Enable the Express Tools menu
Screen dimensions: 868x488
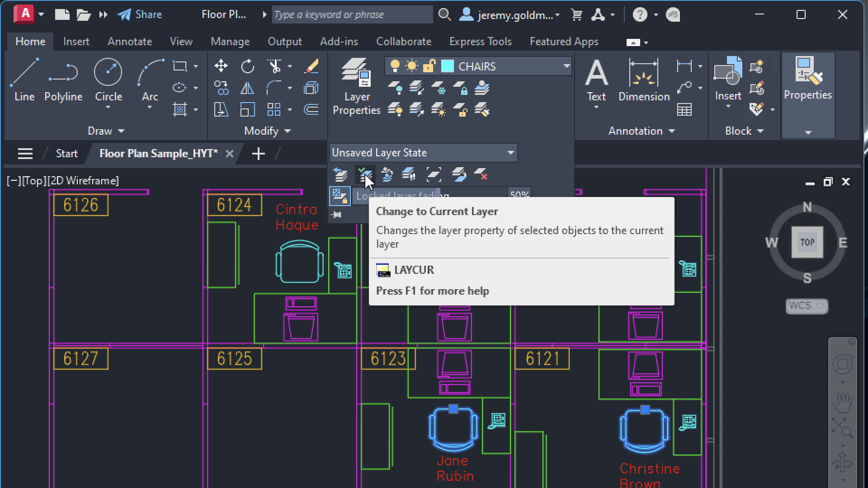[481, 41]
